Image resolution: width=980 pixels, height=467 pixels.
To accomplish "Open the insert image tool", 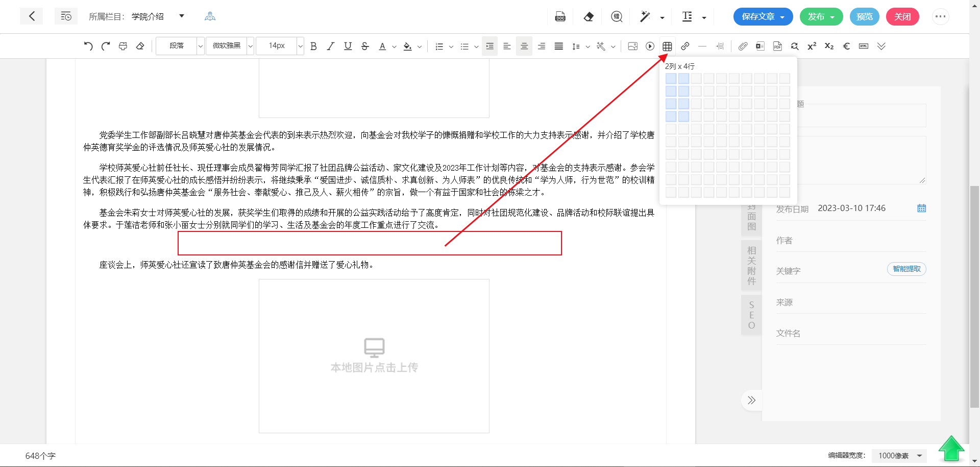I will point(632,46).
